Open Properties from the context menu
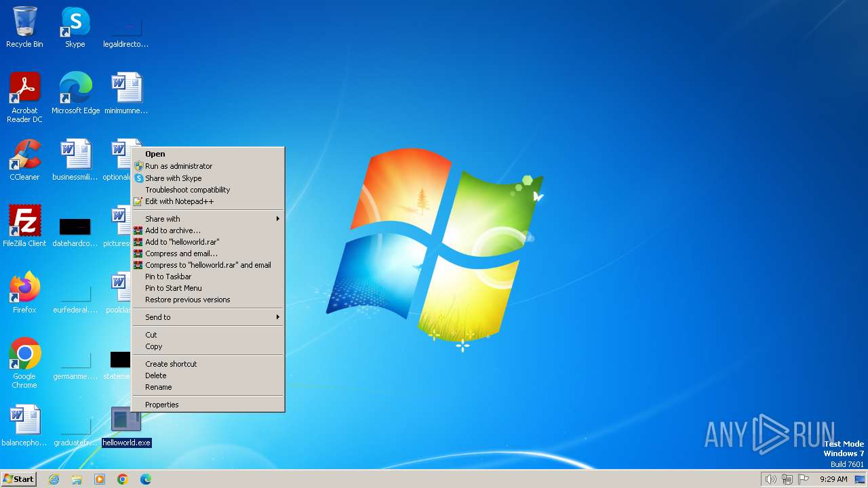 click(208, 405)
